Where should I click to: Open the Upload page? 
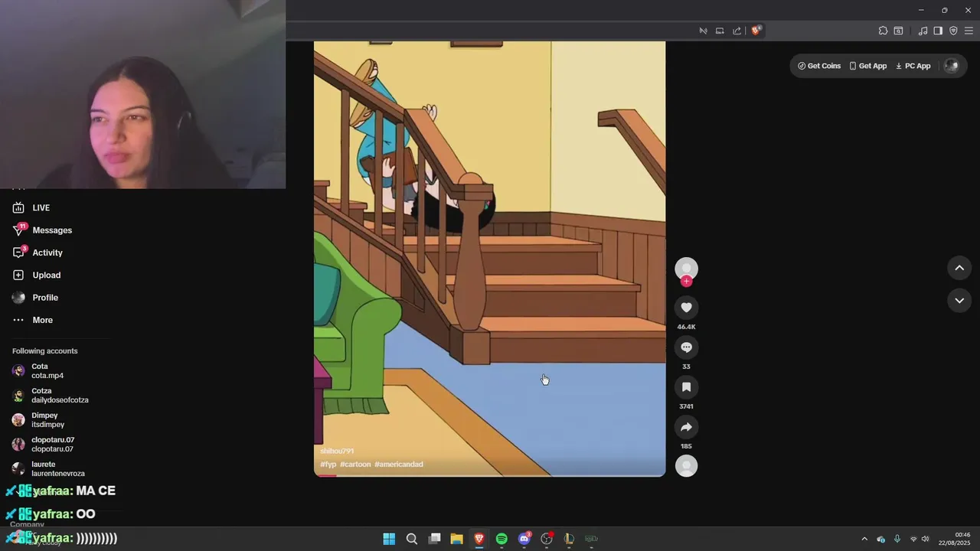(36, 275)
